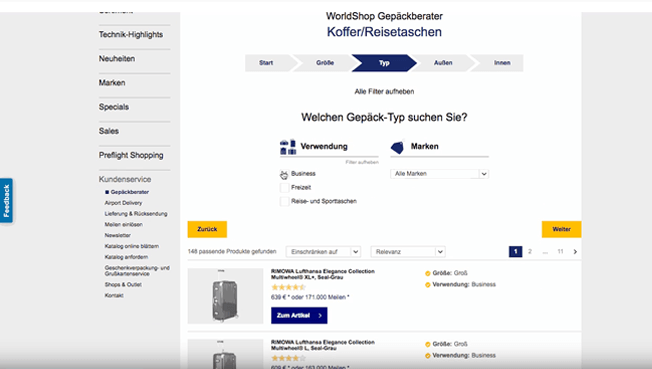Switch to the Außen step tab
The height and width of the screenshot is (369, 652).
pos(443,63)
